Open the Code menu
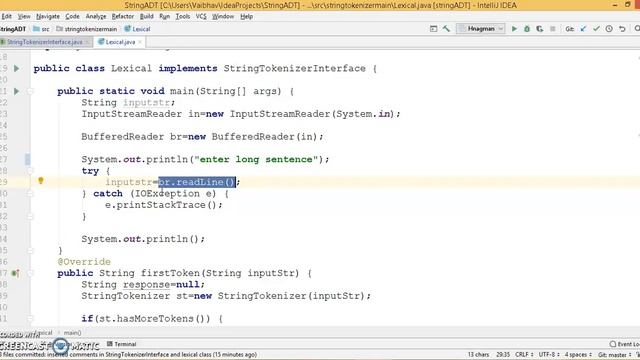This screenshot has width=640, height=360. pos(72,16)
